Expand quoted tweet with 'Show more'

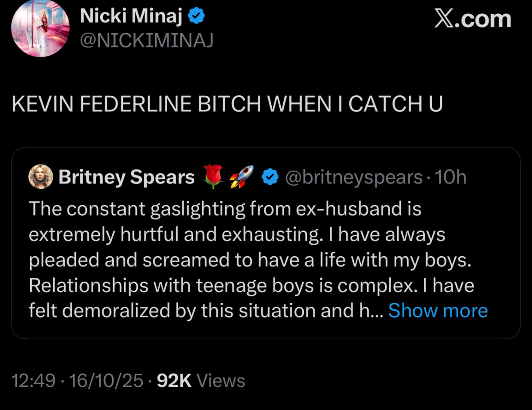438,311
